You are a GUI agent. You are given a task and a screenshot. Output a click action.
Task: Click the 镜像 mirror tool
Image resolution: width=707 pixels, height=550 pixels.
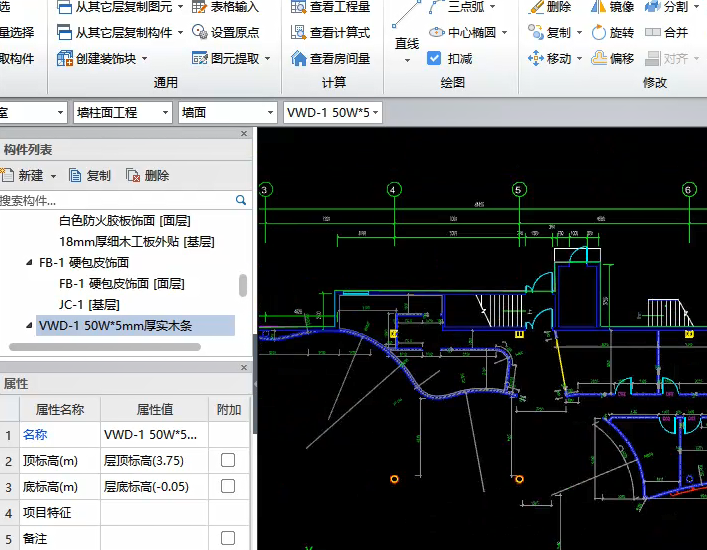pyautogui.click(x=612, y=7)
